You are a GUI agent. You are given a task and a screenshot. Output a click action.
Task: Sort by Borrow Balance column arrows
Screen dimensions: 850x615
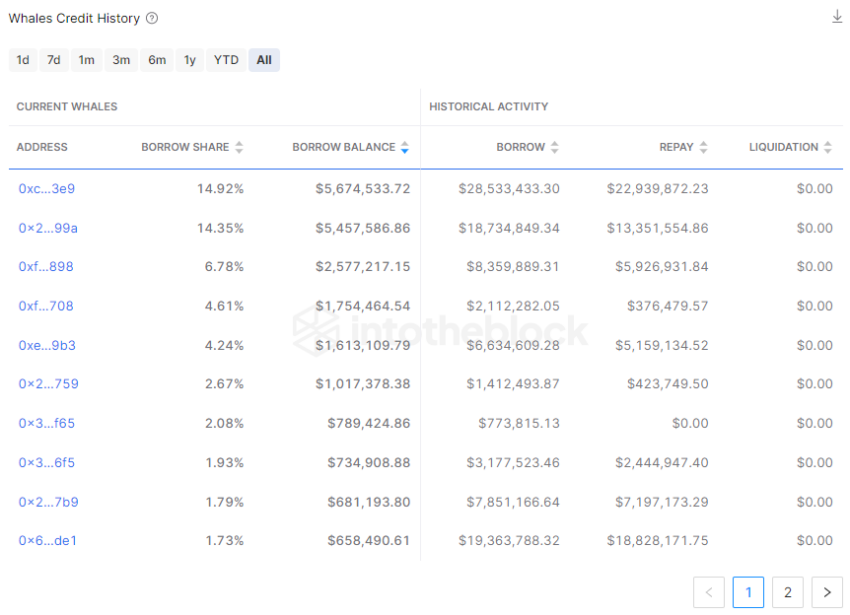click(x=405, y=147)
